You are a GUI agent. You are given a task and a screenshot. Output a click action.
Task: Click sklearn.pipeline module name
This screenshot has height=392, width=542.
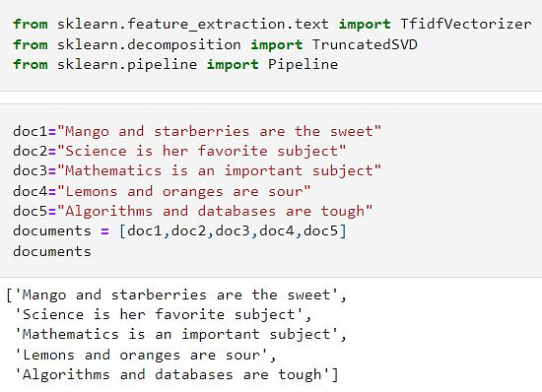coord(127,65)
